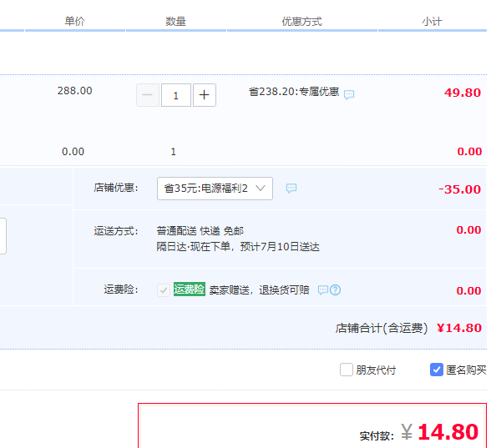Focus the quantity input field showing 1
Image resolution: width=496 pixels, height=448 pixels.
(176, 95)
